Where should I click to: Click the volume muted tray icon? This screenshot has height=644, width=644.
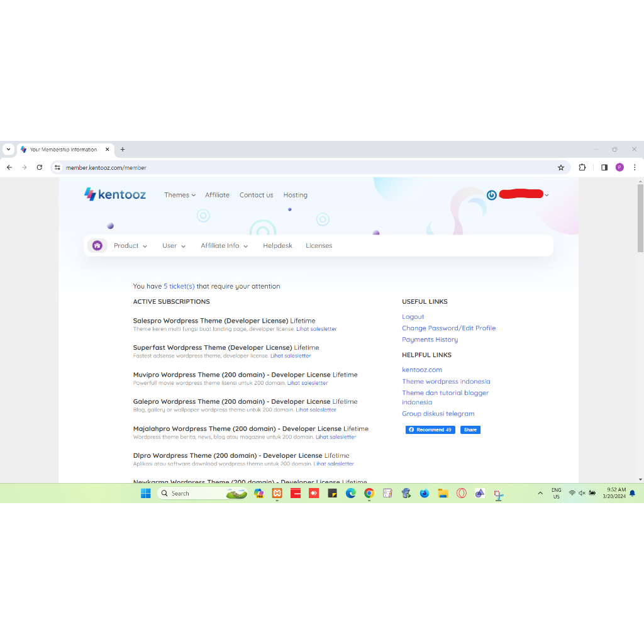[x=582, y=493]
